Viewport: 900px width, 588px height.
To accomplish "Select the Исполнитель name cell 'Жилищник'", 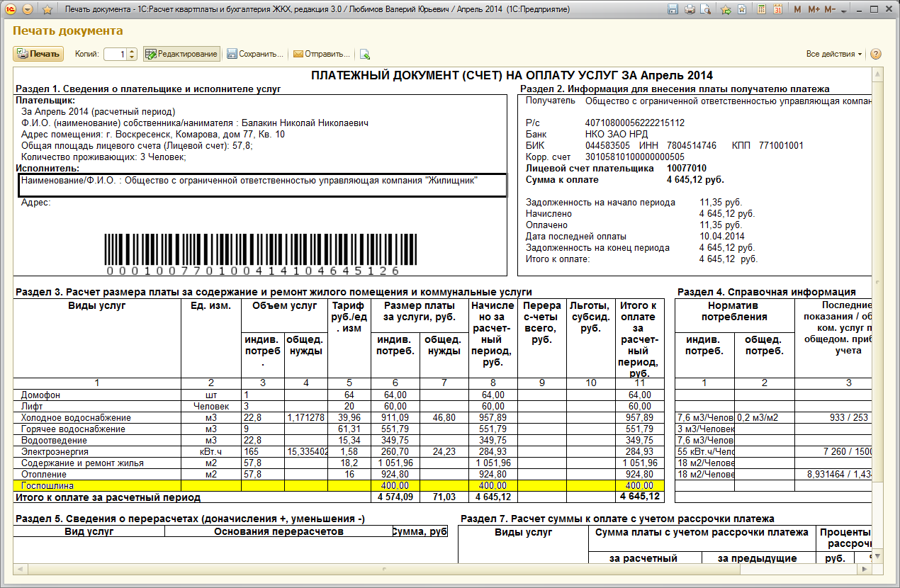I will pyautogui.click(x=261, y=186).
